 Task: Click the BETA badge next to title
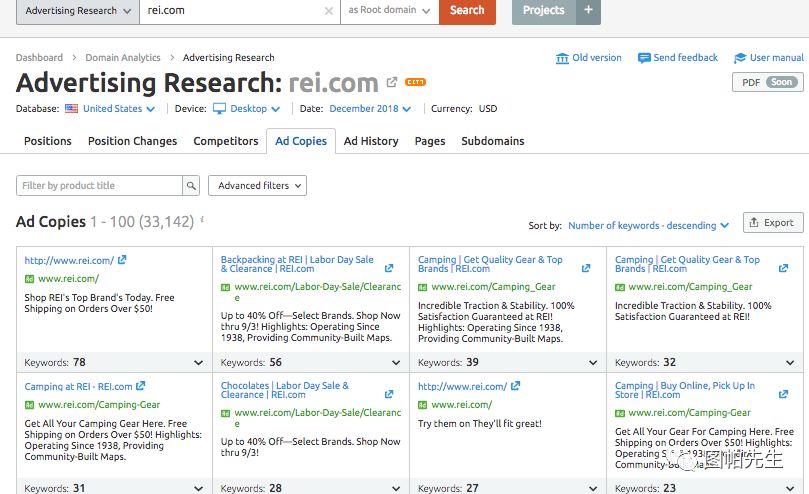(x=415, y=82)
